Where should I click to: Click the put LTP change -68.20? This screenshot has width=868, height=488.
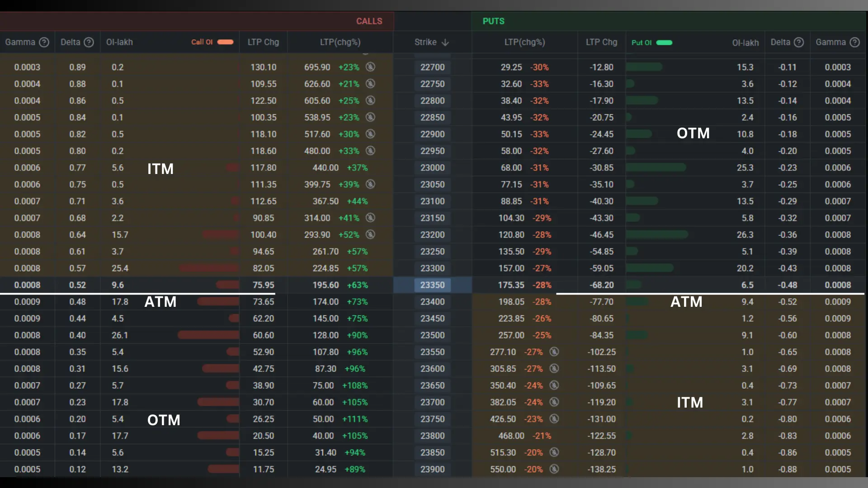click(x=602, y=285)
